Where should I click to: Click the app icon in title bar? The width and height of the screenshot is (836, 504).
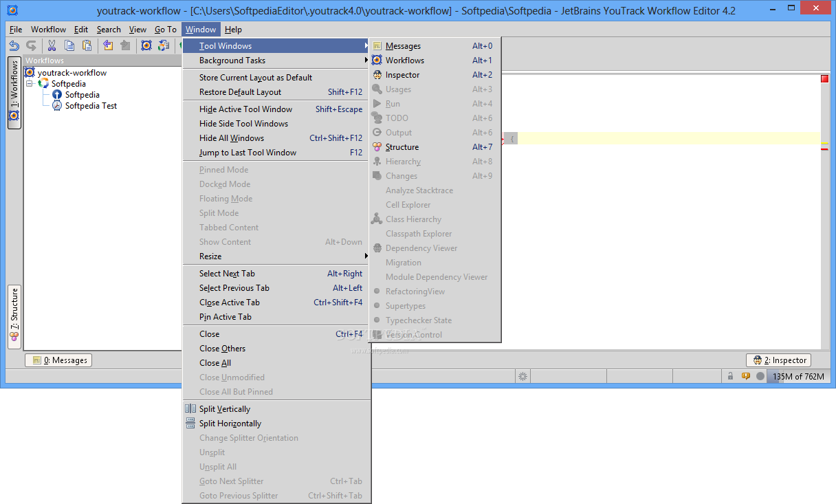(x=13, y=10)
